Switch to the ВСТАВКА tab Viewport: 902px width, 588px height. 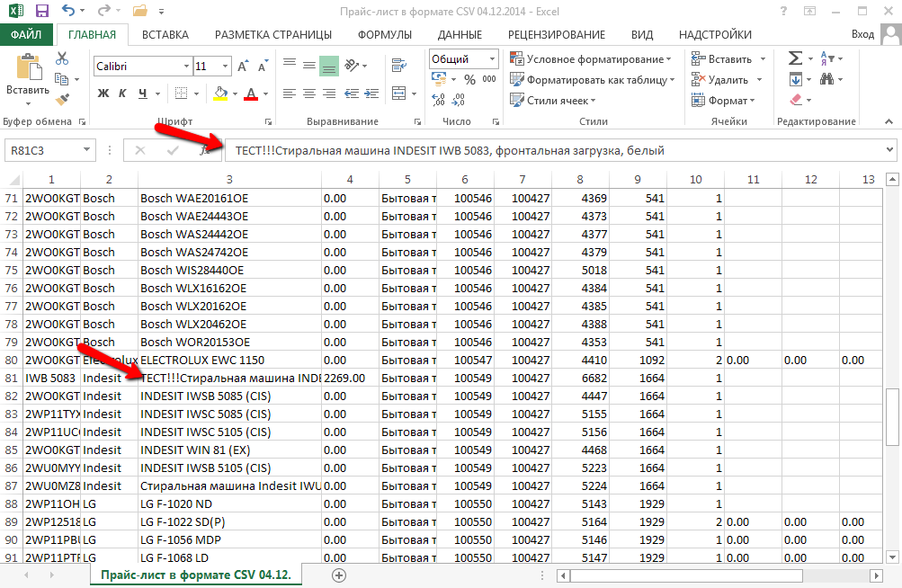(165, 34)
